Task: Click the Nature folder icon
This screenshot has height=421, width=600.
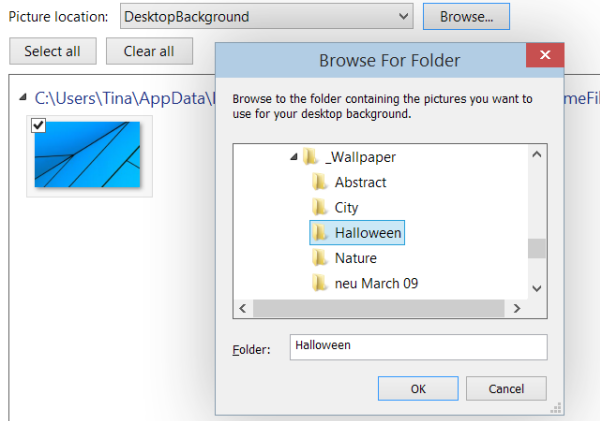Action: point(320,258)
